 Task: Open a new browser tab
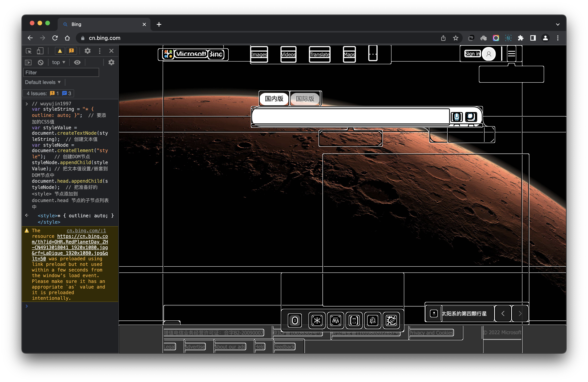pos(159,24)
